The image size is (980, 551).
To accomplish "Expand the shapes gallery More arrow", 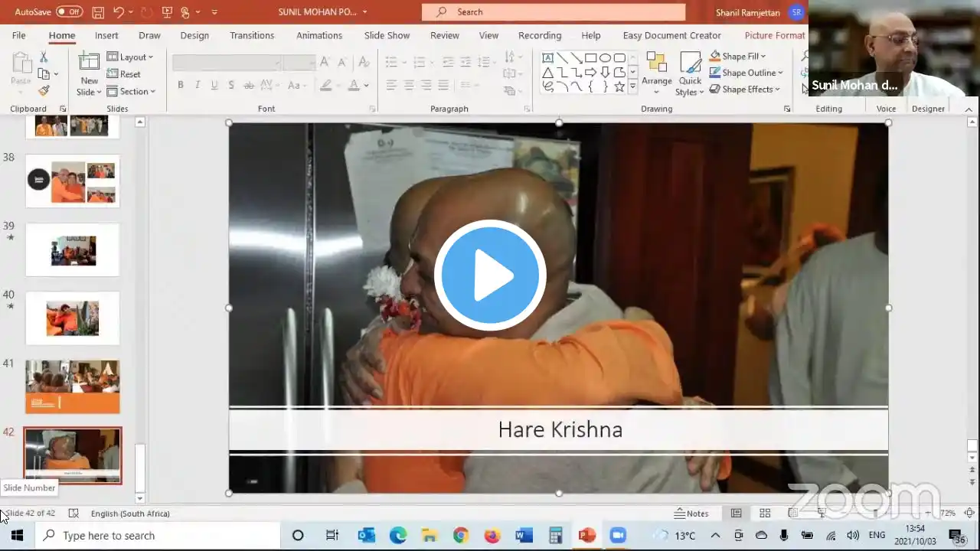I will point(632,87).
